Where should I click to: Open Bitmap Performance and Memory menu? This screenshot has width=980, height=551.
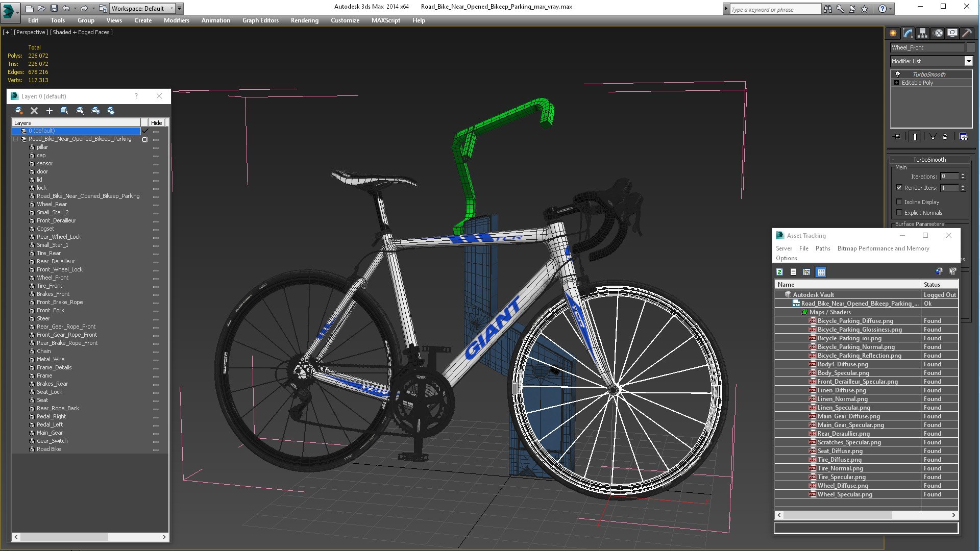pyautogui.click(x=884, y=248)
